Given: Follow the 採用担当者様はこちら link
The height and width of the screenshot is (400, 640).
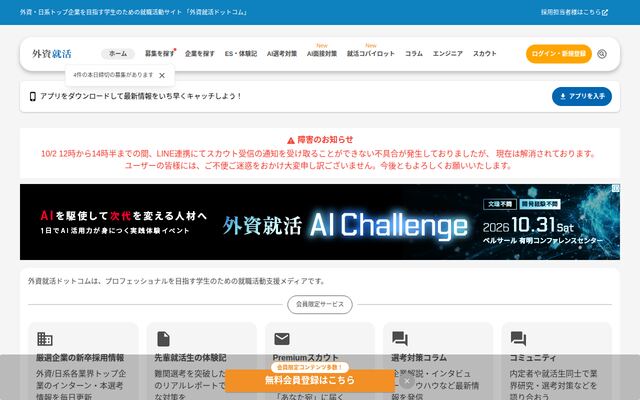Looking at the screenshot, I should pyautogui.click(x=571, y=13).
